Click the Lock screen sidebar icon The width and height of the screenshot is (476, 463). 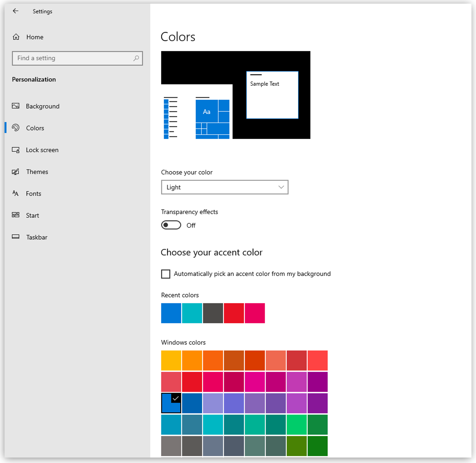[x=15, y=150]
